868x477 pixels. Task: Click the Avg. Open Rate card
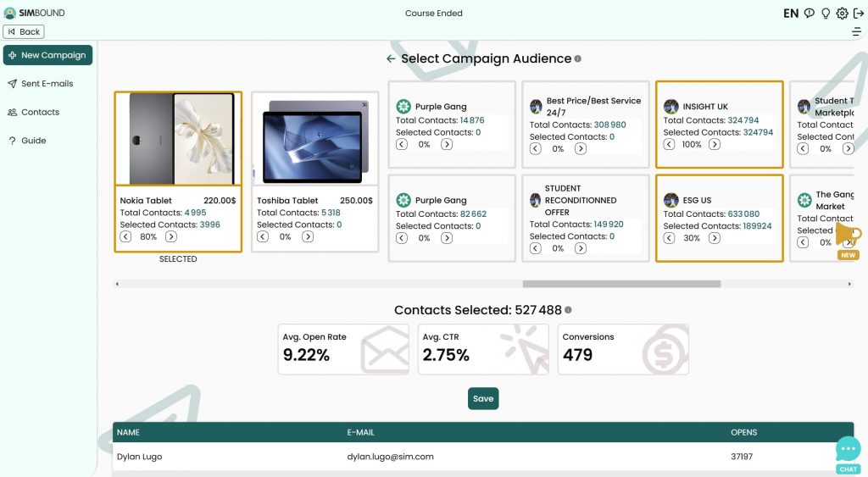click(x=343, y=349)
